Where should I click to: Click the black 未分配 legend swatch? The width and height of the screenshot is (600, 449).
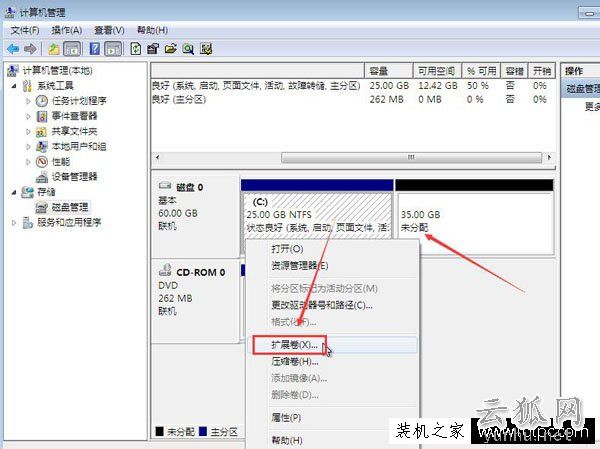coord(160,432)
